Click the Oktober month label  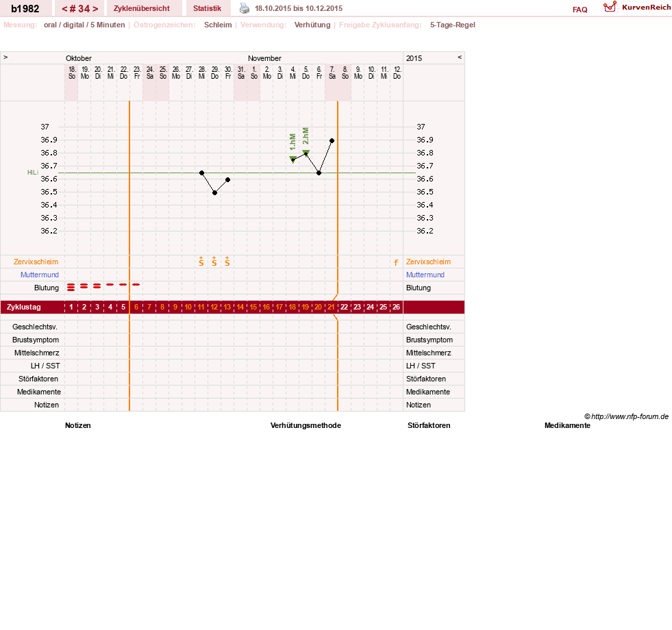coord(78,58)
